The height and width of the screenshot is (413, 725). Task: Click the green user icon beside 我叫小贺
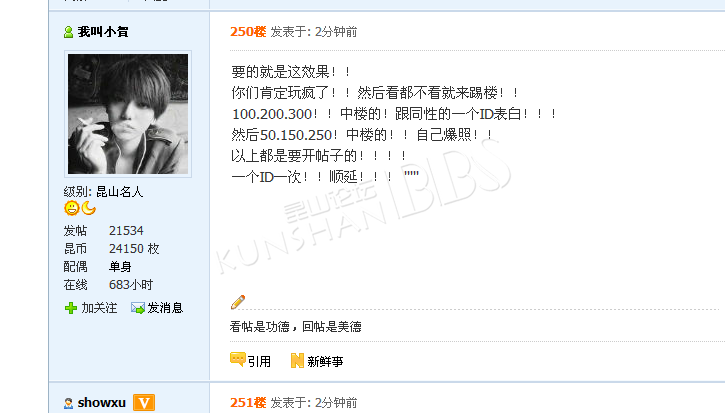(x=68, y=32)
